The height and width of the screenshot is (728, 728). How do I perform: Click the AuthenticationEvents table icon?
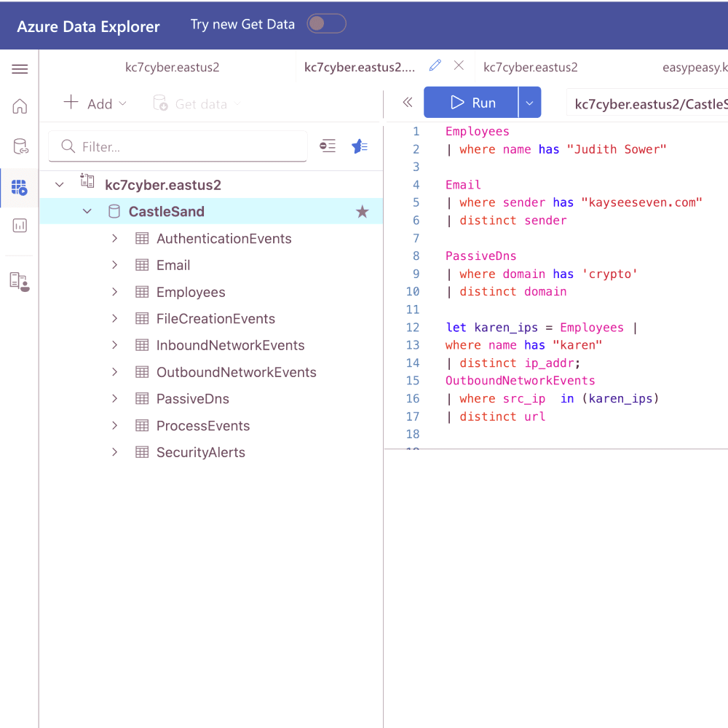[x=142, y=239]
